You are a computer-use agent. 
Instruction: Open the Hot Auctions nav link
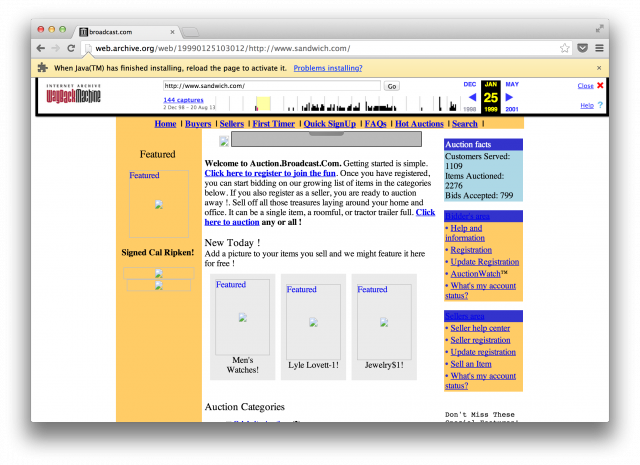[419, 124]
